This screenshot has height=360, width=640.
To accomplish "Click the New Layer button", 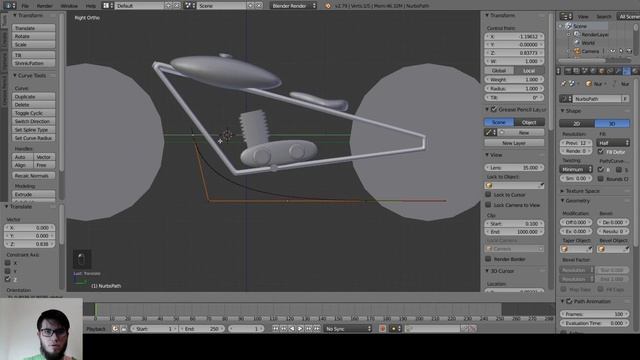I will (514, 143).
